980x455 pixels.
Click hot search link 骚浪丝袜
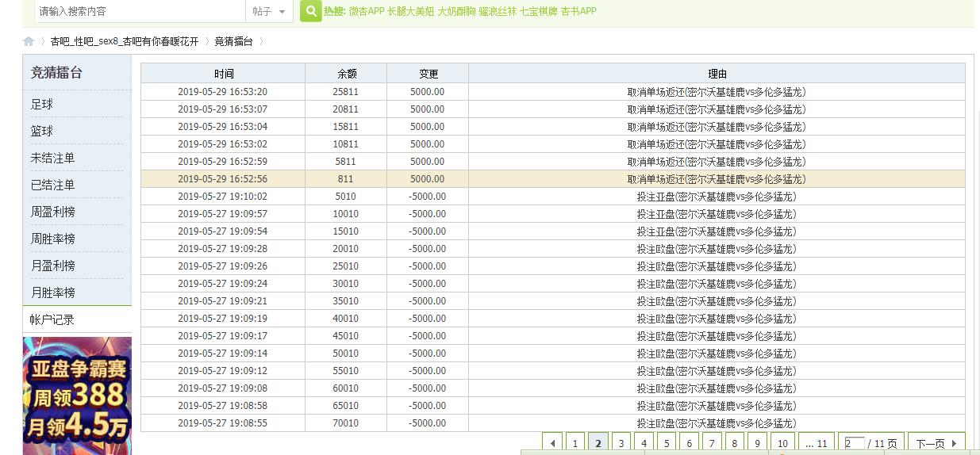coord(498,11)
